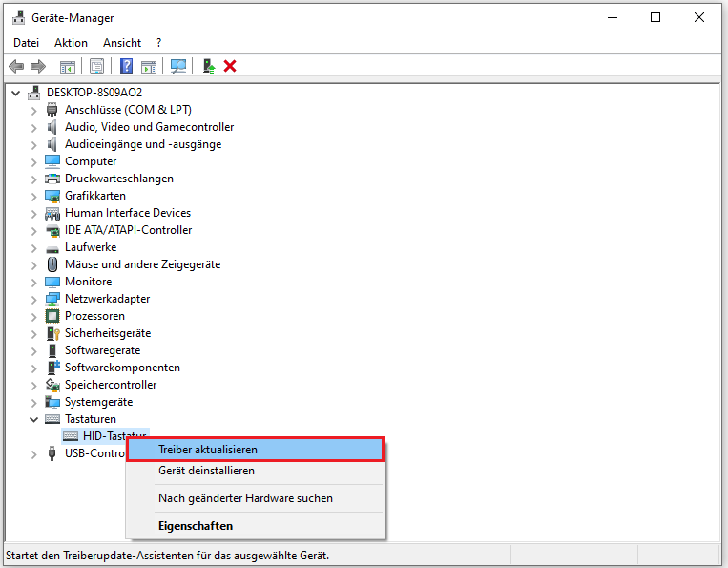Click the Audio, Video und Gamecontroller speaker icon
Screen dimensions: 728x568
52,127
